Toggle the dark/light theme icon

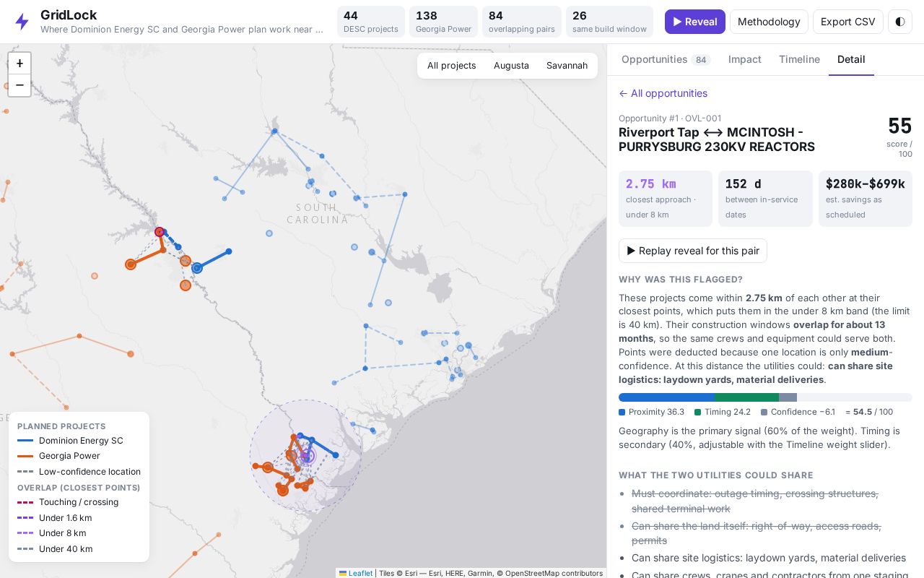(900, 22)
